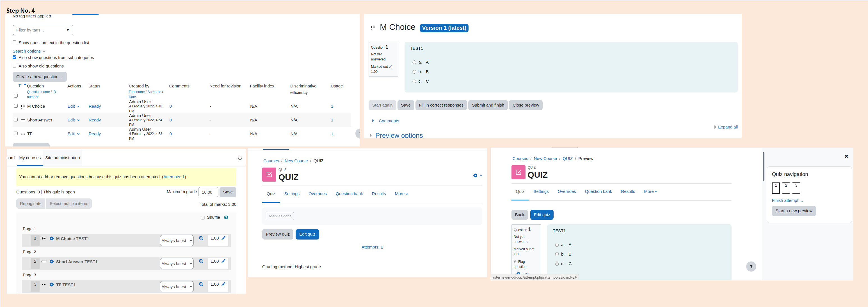Tick the Short Answer question row checkbox
Viewport: 868px width, 307px height.
pyautogui.click(x=16, y=120)
